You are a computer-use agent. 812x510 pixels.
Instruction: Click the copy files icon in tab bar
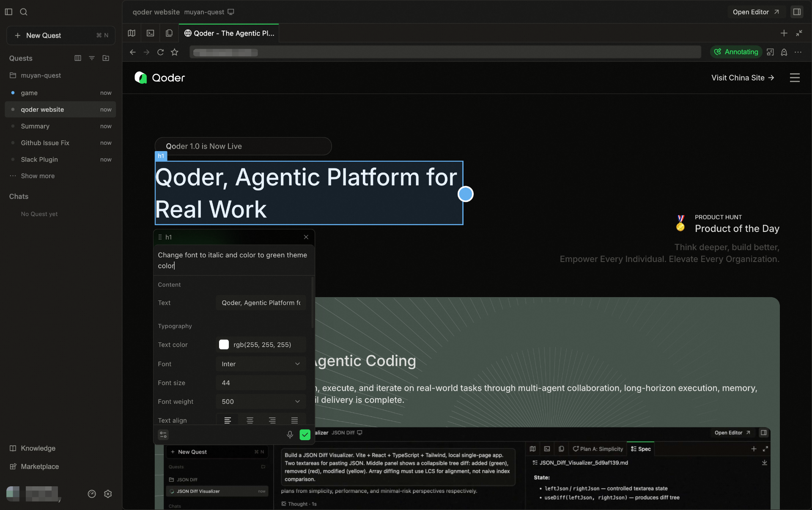[169, 33]
